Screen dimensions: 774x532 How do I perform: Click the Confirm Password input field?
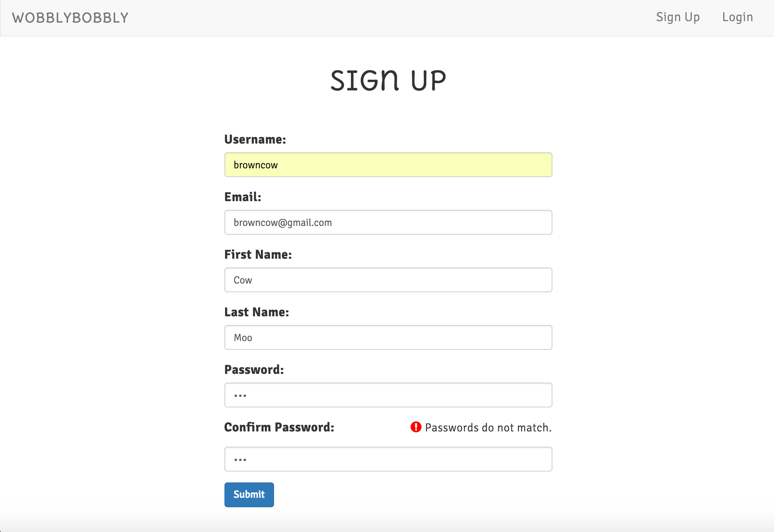click(x=388, y=458)
